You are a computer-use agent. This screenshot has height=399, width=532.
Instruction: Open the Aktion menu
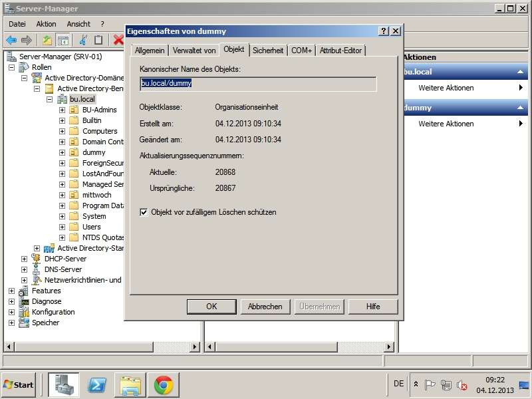pyautogui.click(x=46, y=23)
